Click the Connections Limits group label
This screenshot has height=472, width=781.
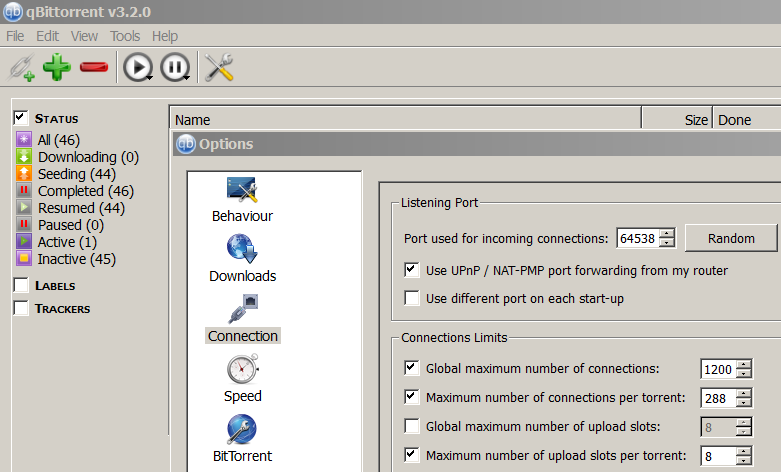click(454, 338)
